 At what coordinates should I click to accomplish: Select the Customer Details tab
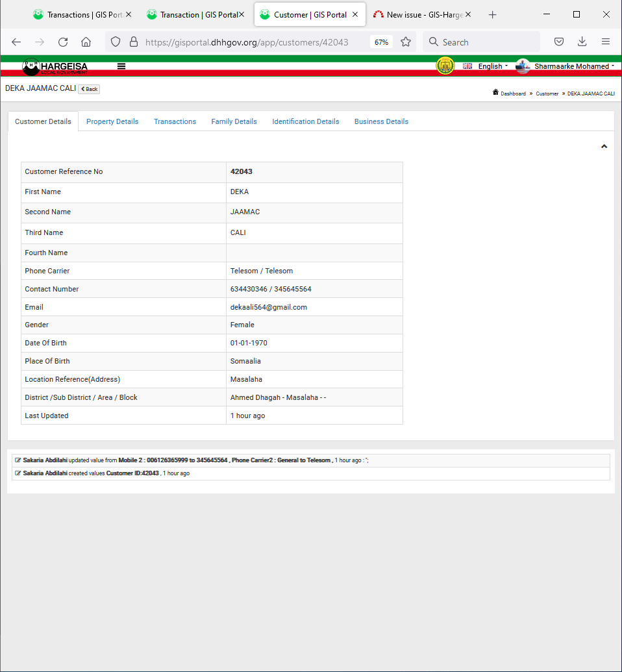[x=43, y=121]
